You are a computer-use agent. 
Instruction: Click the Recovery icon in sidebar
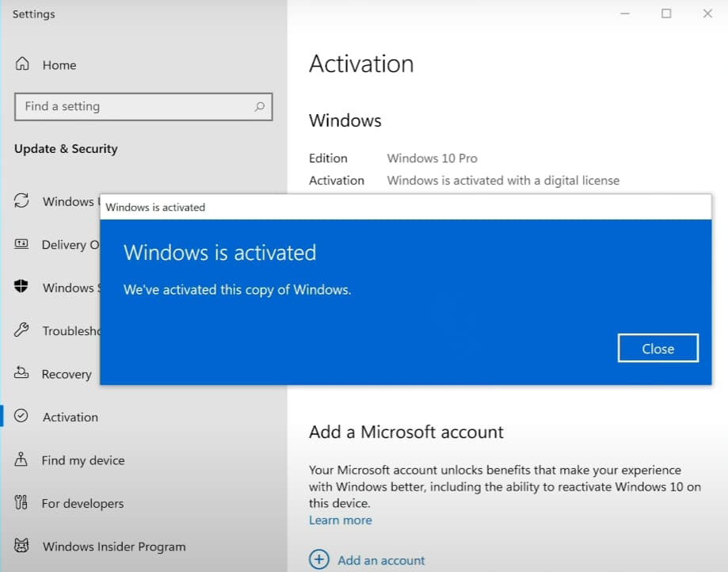[x=22, y=374]
